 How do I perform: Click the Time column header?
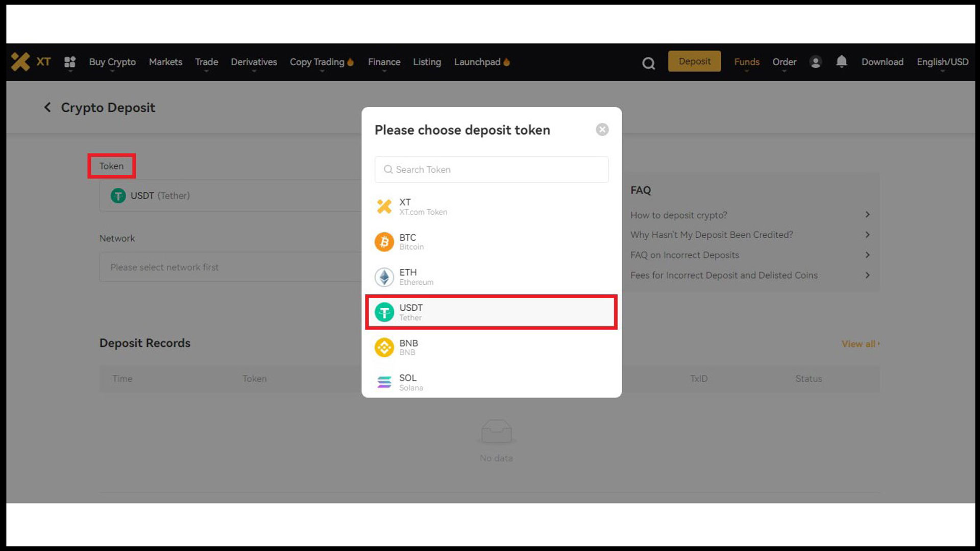(122, 379)
